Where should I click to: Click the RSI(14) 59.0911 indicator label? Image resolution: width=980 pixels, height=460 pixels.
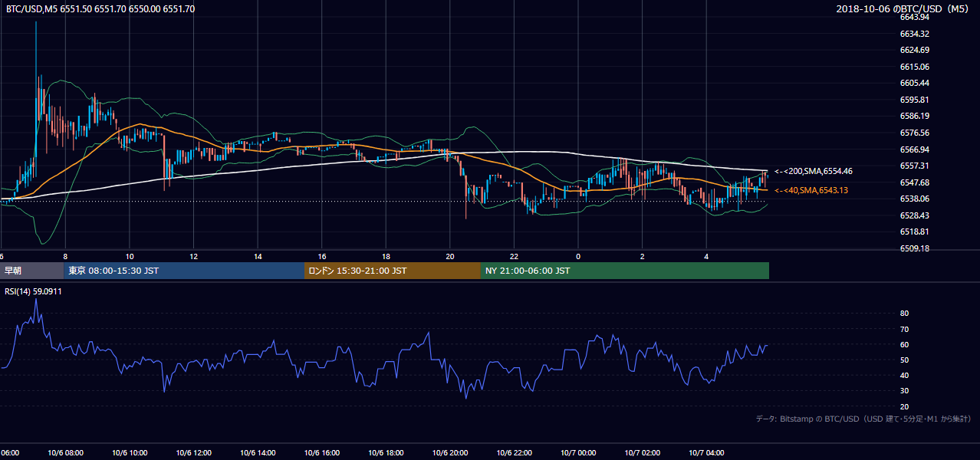tap(33, 291)
